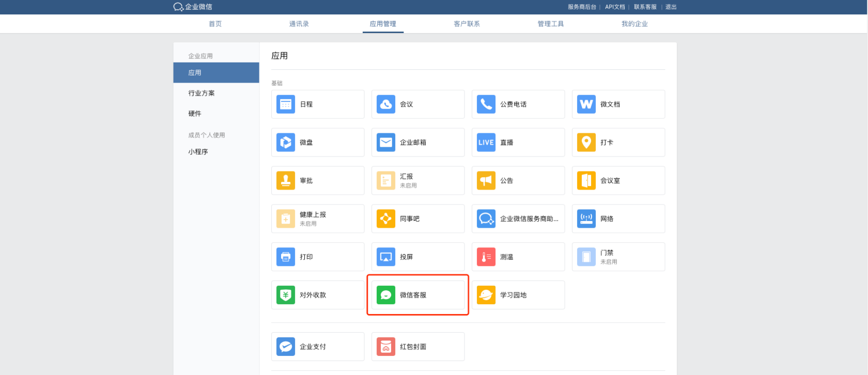
Task: Open the 日程 calendar app icon
Action: click(x=286, y=104)
